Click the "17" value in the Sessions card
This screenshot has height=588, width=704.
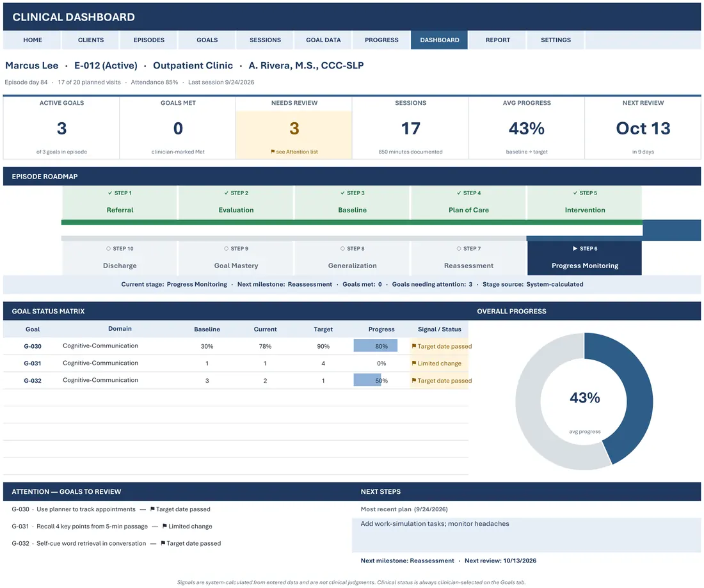point(410,129)
